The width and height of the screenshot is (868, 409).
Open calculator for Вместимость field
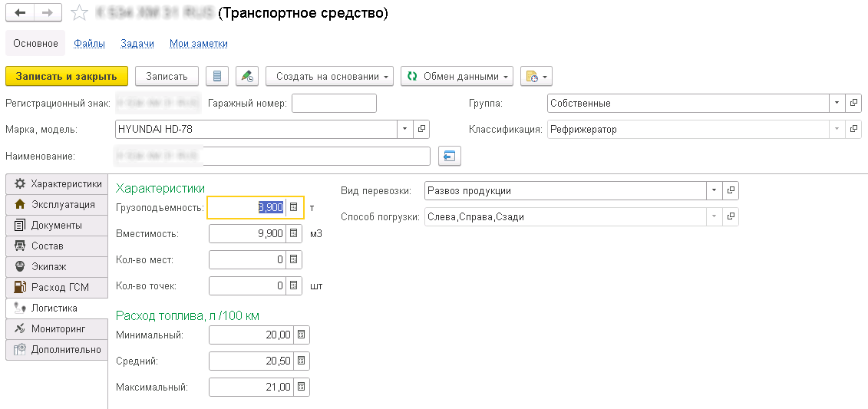pos(294,233)
